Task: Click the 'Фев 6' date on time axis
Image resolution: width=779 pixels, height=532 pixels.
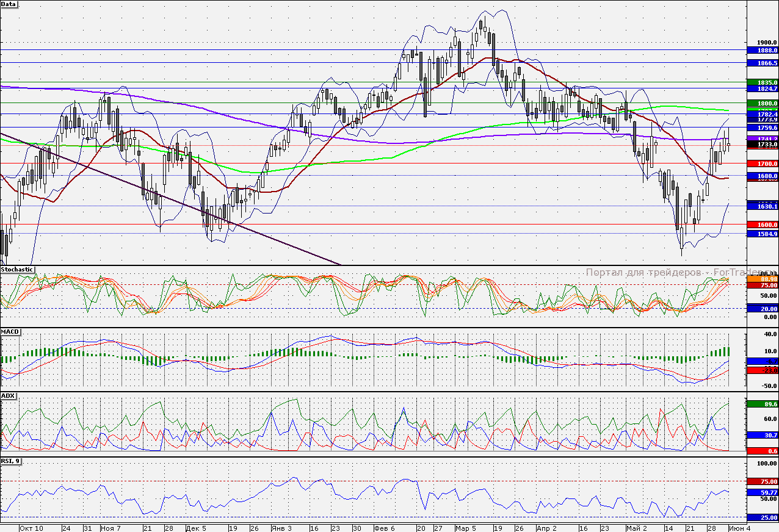Action: [x=385, y=528]
